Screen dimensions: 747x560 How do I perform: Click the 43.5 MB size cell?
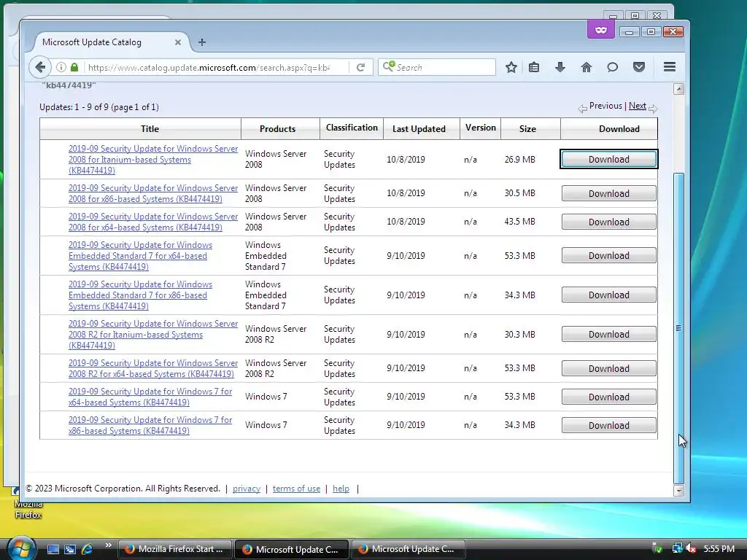pyautogui.click(x=519, y=222)
